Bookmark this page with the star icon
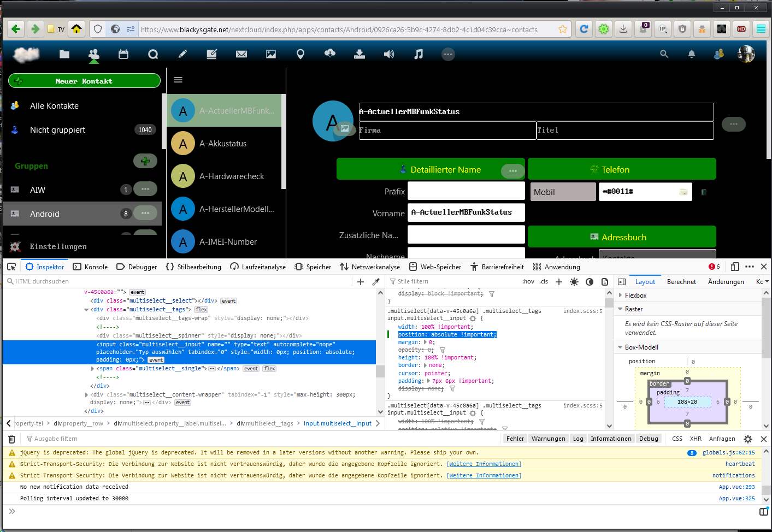Viewport: 772px width, 532px height. coord(563,29)
